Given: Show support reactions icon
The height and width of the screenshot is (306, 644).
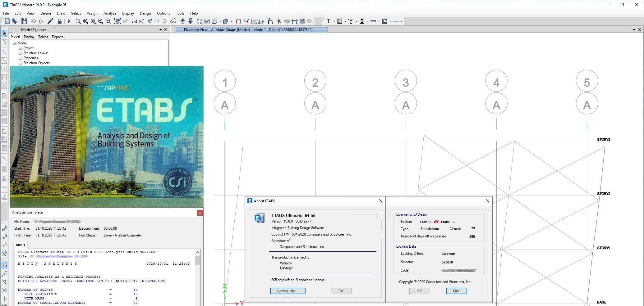Looking at the screenshot, I should pos(279,21).
